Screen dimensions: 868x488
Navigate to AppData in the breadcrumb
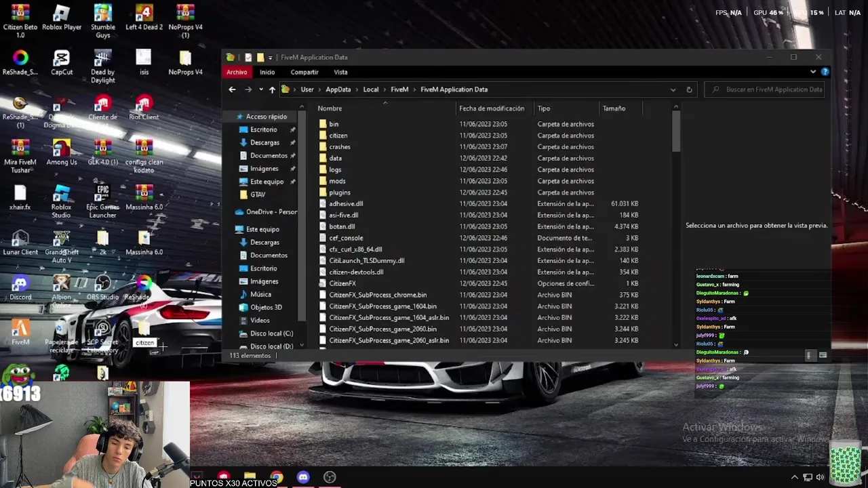click(338, 89)
